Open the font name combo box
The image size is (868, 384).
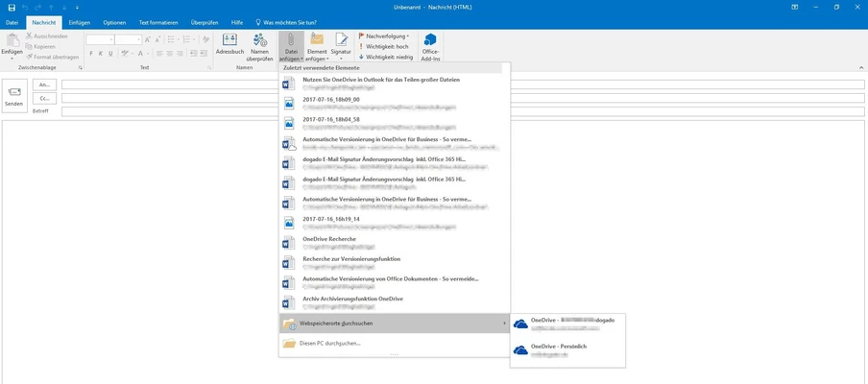(x=100, y=39)
